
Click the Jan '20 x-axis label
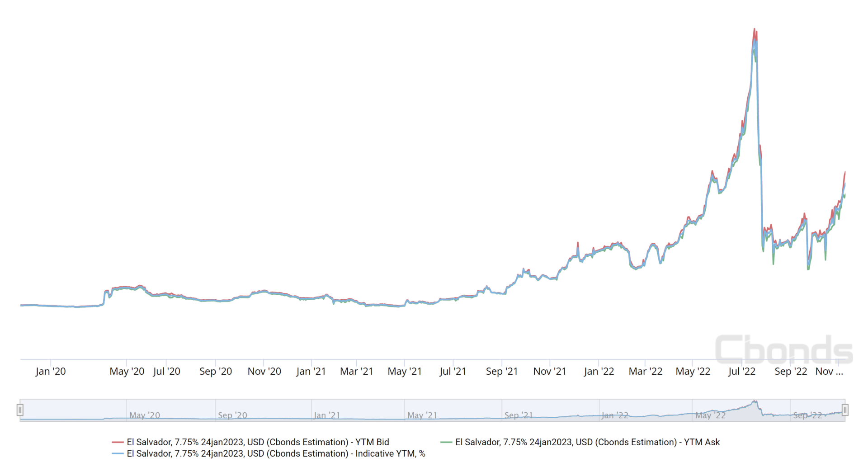51,372
